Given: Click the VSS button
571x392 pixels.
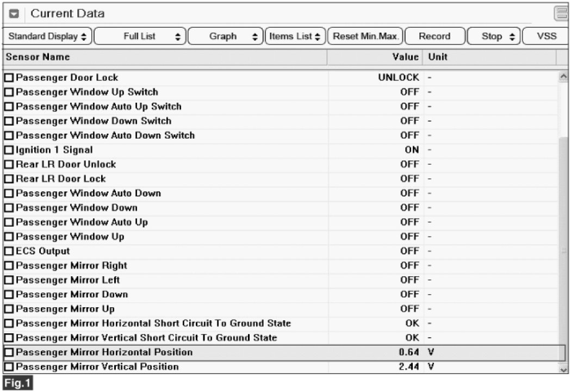Looking at the screenshot, I should tap(546, 36).
